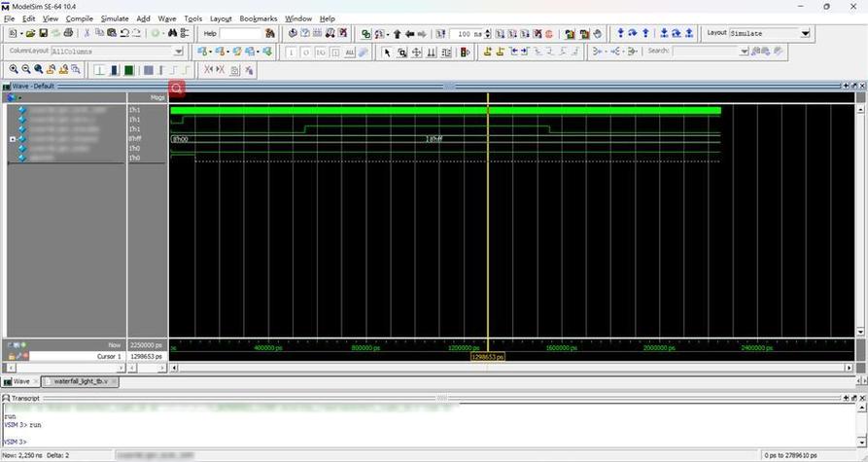Click the Zoom In magnifier icon
Image resolution: width=868 pixels, height=462 pixels.
(14, 70)
